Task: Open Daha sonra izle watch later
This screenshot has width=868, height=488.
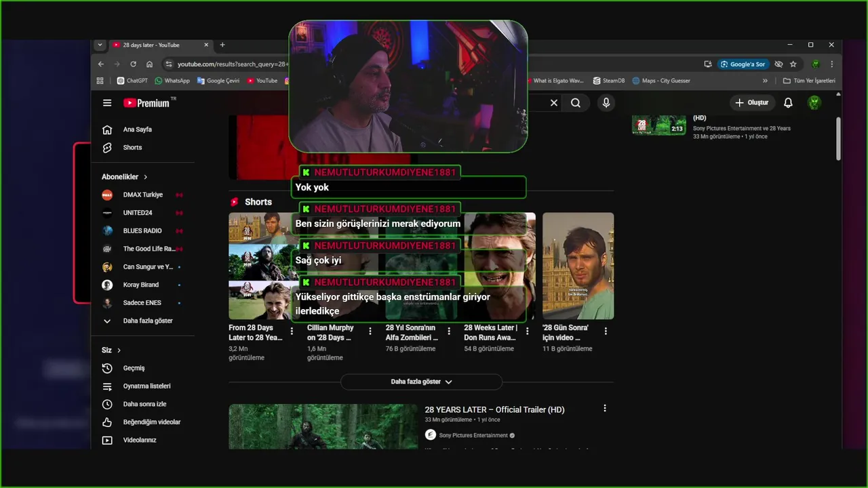Action: coord(144,404)
